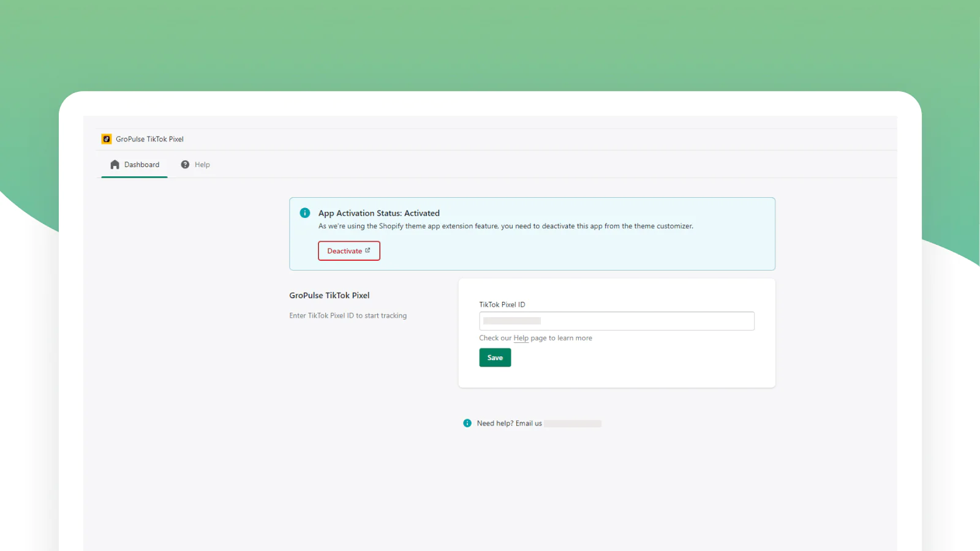Click the question mark Help icon
980x551 pixels.
[x=185, y=165]
